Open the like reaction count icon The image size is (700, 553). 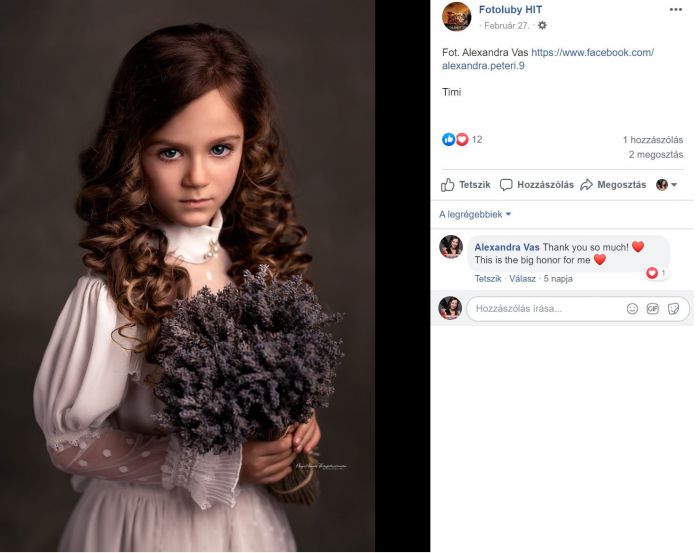448,140
